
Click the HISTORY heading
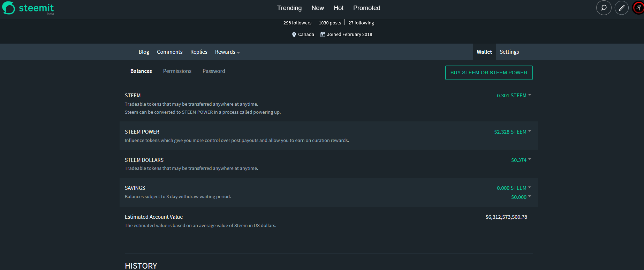click(x=141, y=266)
